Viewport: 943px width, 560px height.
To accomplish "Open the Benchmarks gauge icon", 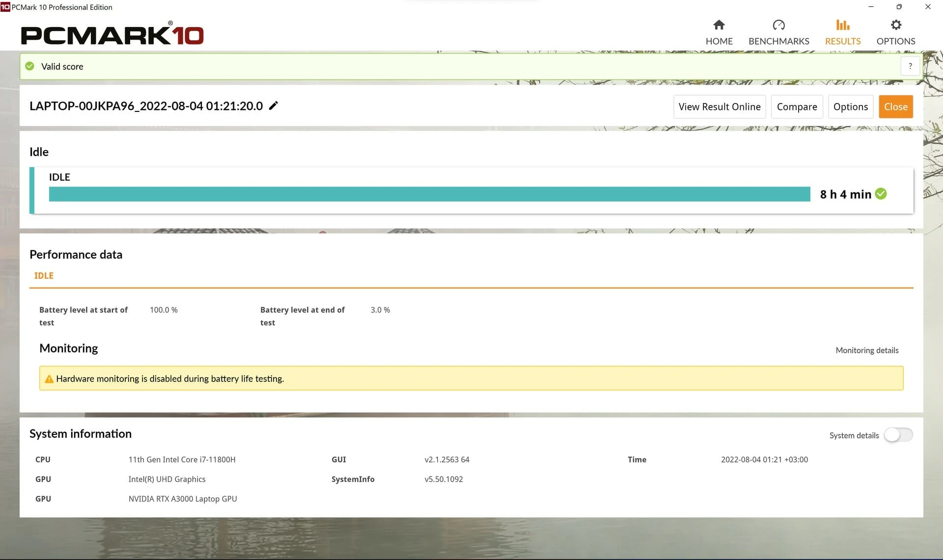I will [x=778, y=25].
